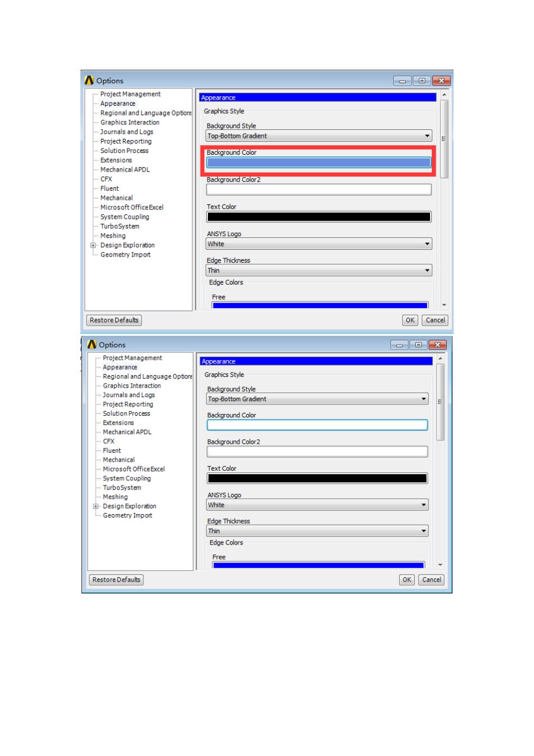
Task: Confirm with OK in the upper Options window
Action: point(410,320)
